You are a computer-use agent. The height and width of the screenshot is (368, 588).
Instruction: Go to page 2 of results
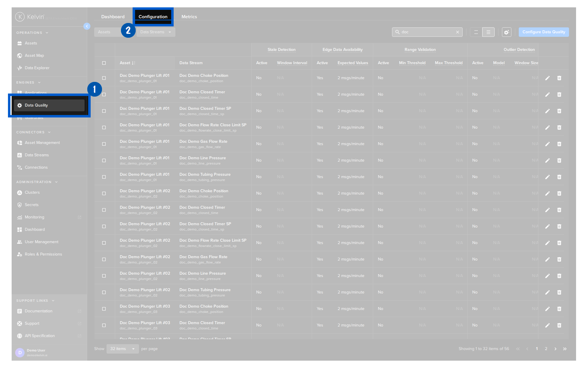546,349
